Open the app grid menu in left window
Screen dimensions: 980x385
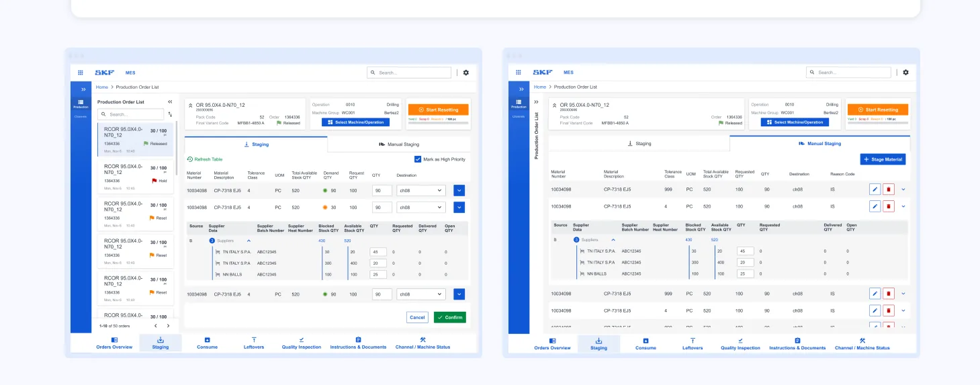(x=81, y=73)
